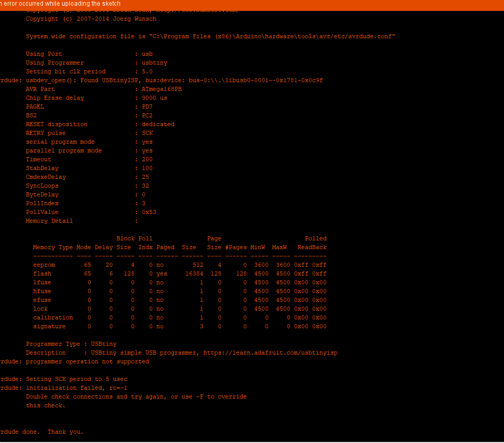Click the 'Programmer Type : USBtiny' line
The image size is (504, 443).
tap(71, 344)
